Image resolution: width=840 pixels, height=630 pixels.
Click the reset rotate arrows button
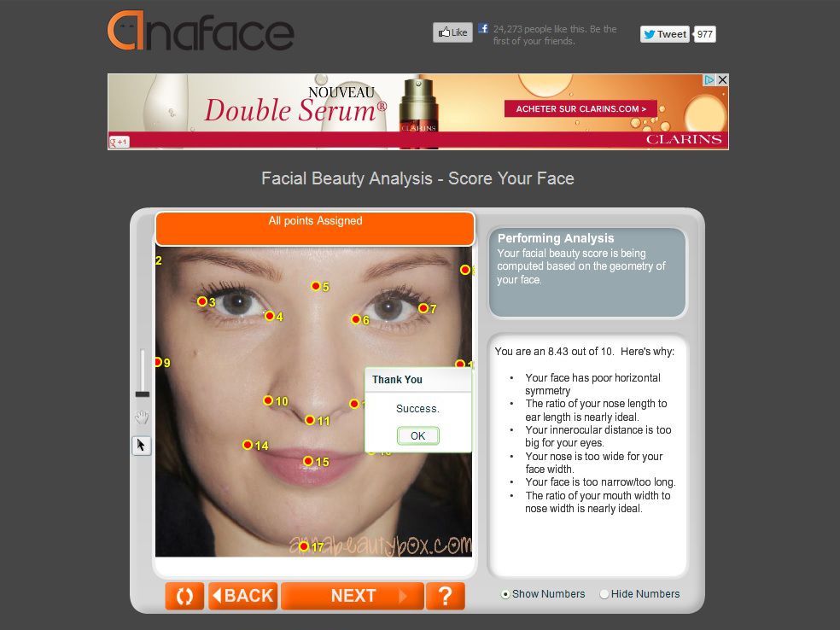point(184,596)
